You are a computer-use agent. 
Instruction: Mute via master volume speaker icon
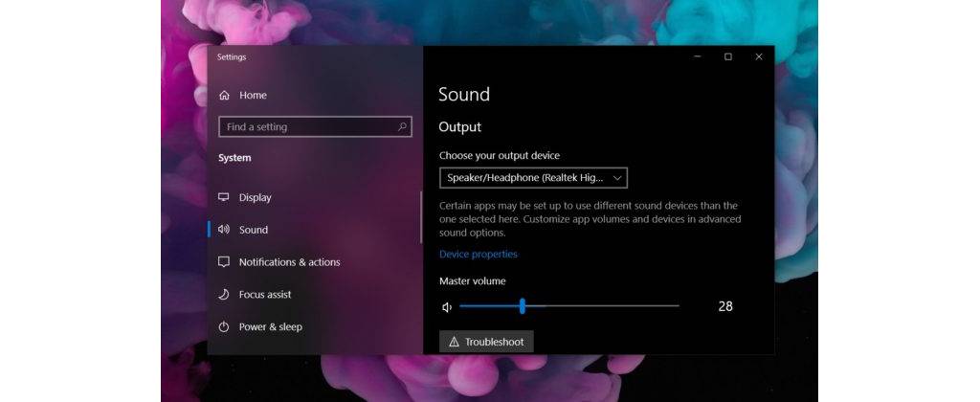(447, 307)
